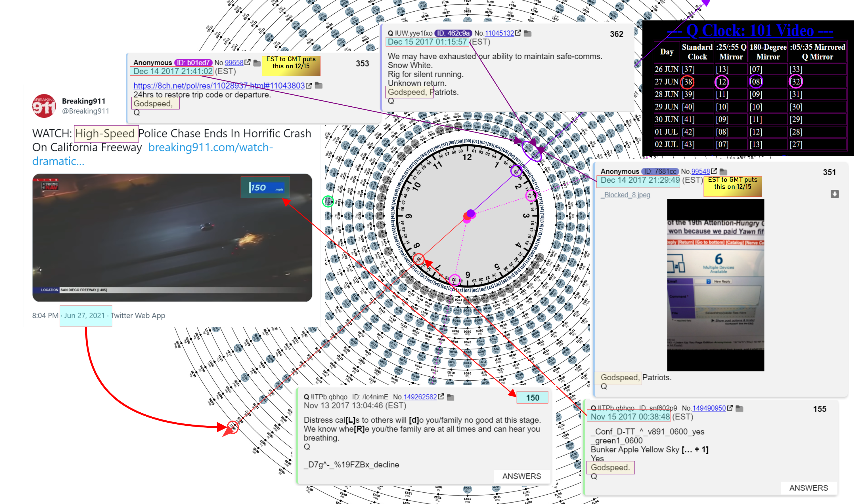Viewport: 861px width, 504px height.
Task: Click 'Nov 13 2017 13:04:46' post timestamp
Action: point(343,406)
